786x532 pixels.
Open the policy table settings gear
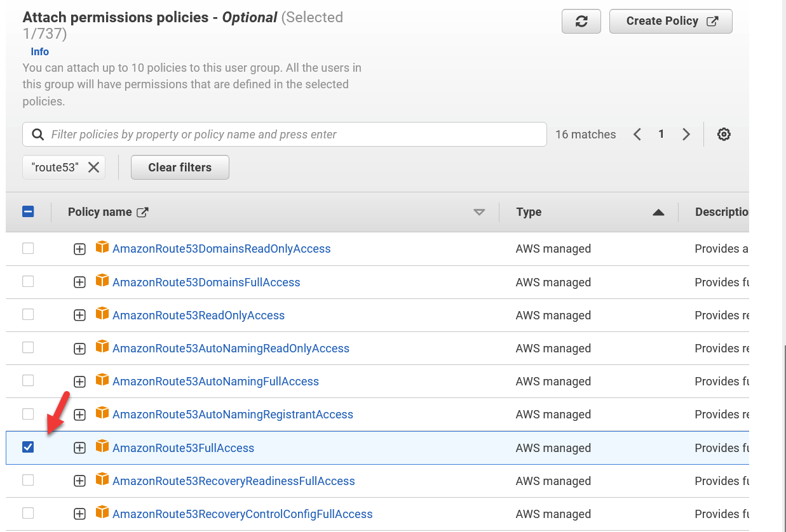point(724,135)
